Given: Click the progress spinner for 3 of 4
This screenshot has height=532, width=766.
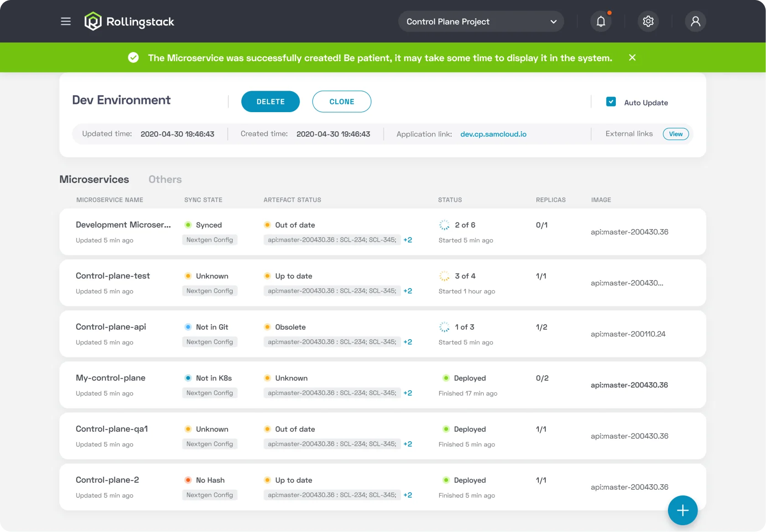Looking at the screenshot, I should (444, 276).
